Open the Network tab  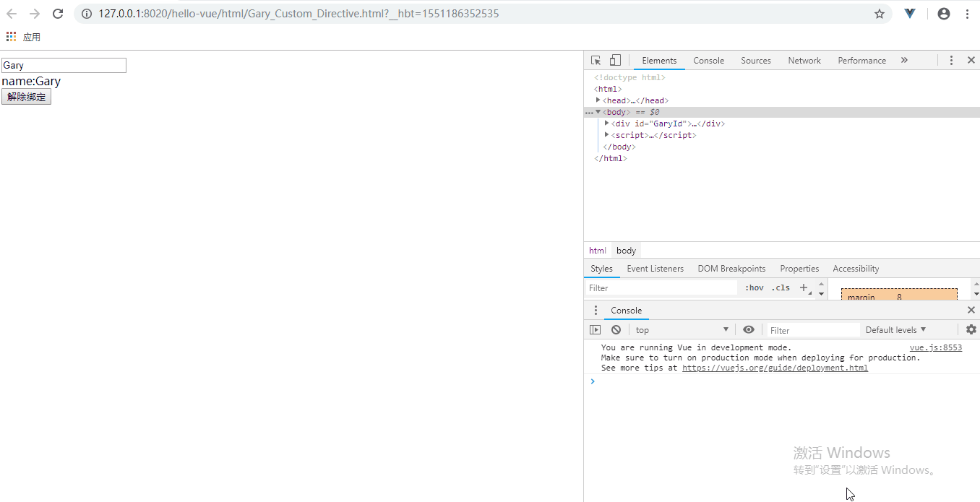pos(804,61)
